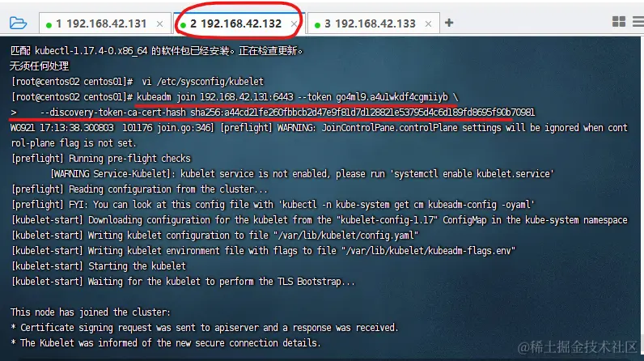Close the 192.168.42.132 session tab

point(294,24)
